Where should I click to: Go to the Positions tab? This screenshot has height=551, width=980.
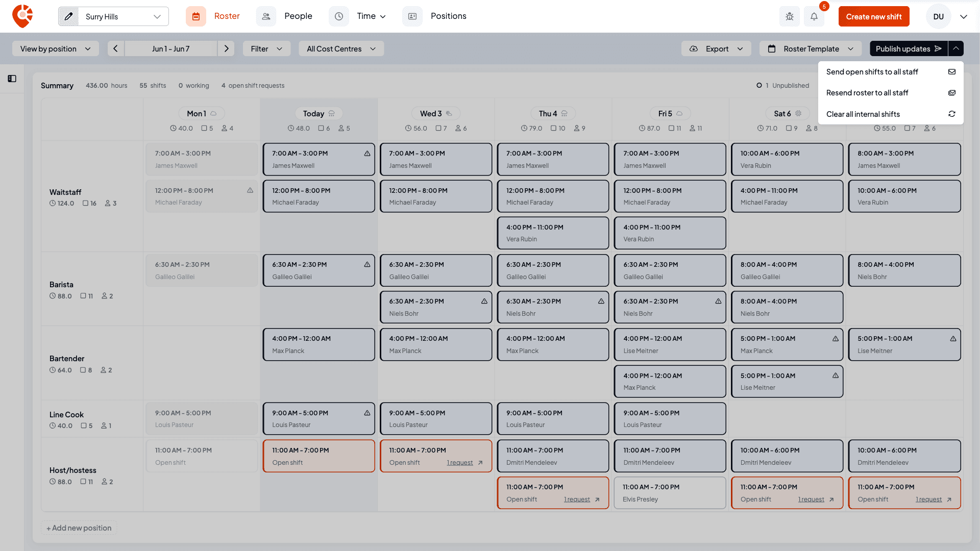448,16
